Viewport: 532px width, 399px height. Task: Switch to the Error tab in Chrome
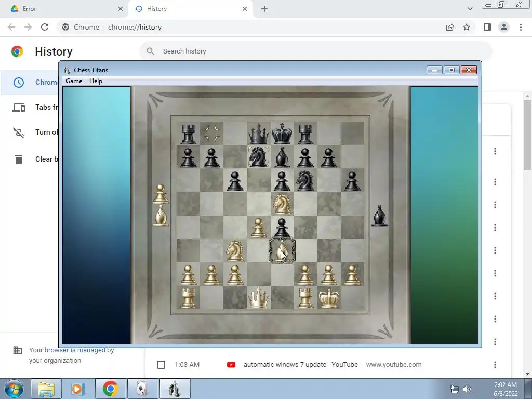pyautogui.click(x=64, y=9)
